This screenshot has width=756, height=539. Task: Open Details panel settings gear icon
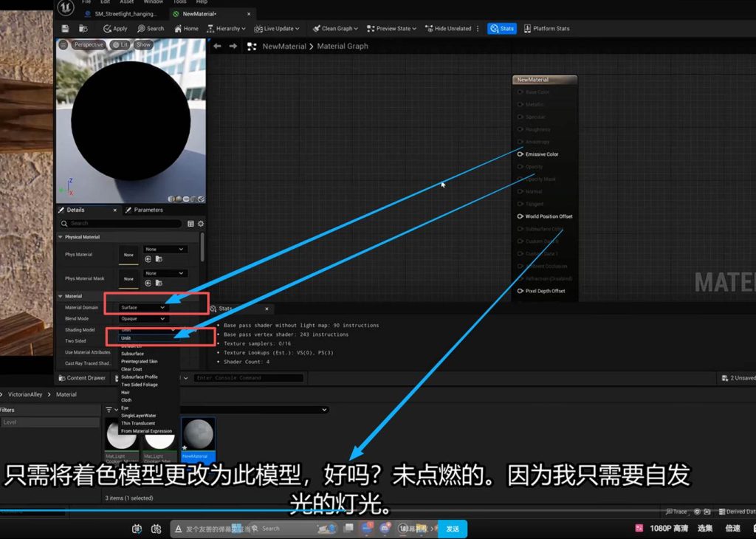(200, 223)
